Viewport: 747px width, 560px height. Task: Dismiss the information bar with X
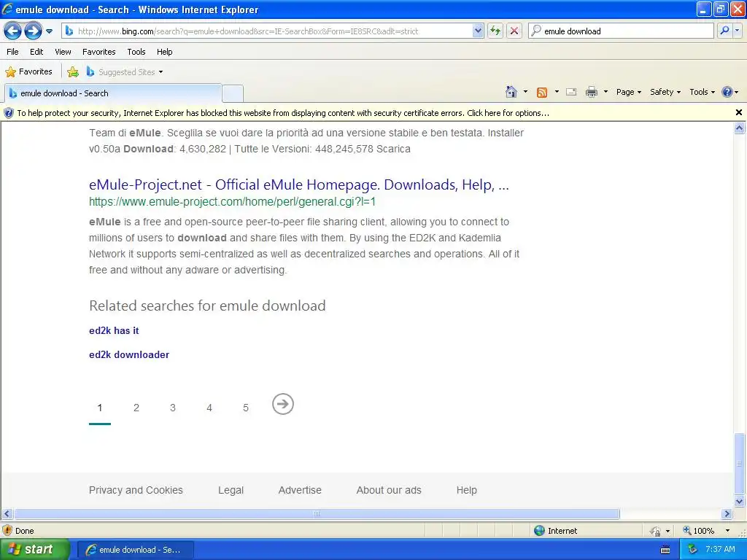(739, 112)
